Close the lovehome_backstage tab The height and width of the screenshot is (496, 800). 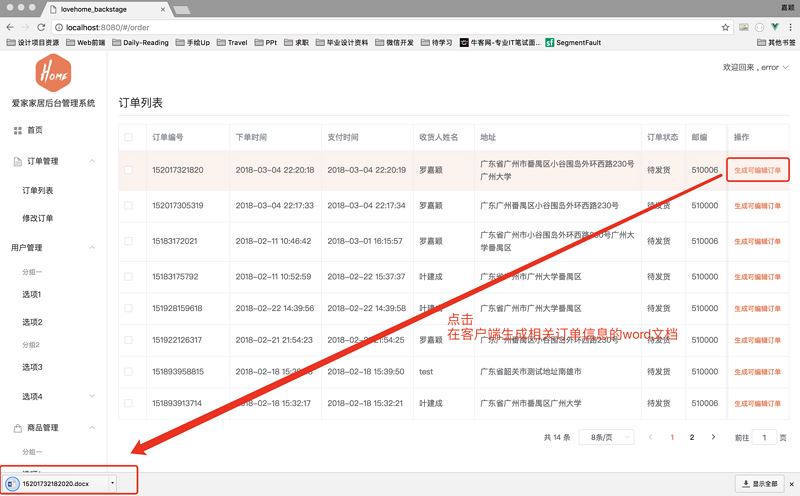point(163,9)
